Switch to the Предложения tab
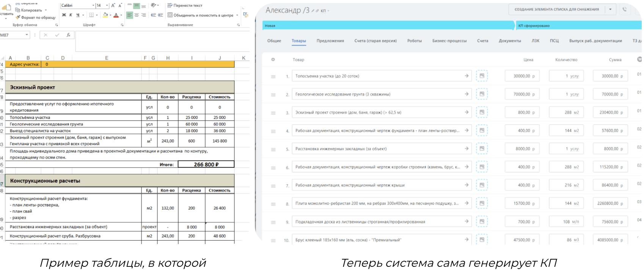 point(330,41)
